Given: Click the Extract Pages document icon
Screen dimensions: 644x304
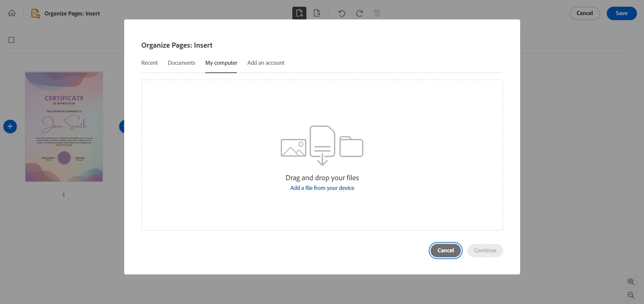Looking at the screenshot, I should click(x=317, y=13).
